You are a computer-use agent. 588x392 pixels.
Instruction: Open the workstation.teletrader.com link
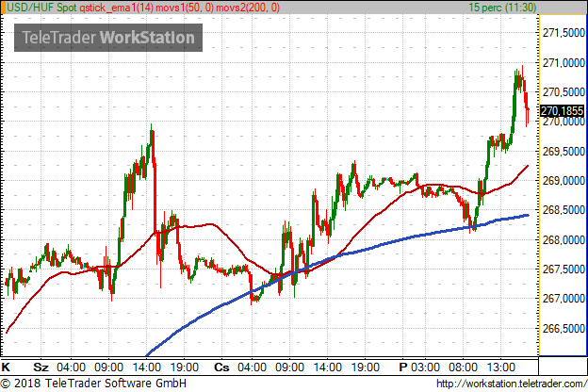click(x=512, y=384)
